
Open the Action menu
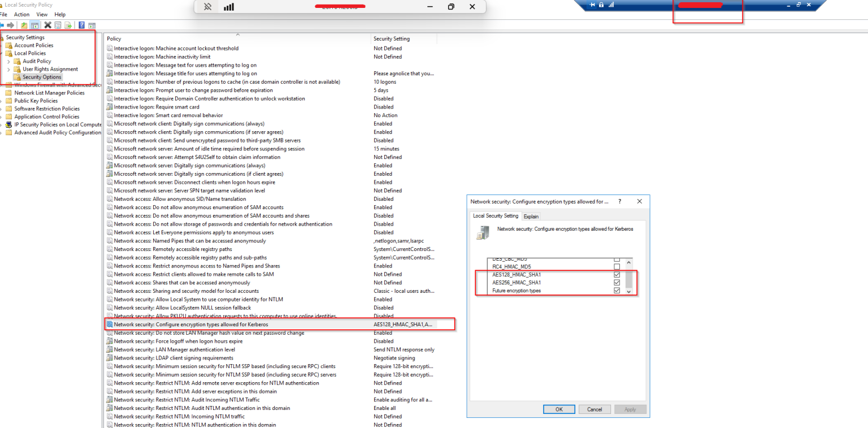point(21,14)
